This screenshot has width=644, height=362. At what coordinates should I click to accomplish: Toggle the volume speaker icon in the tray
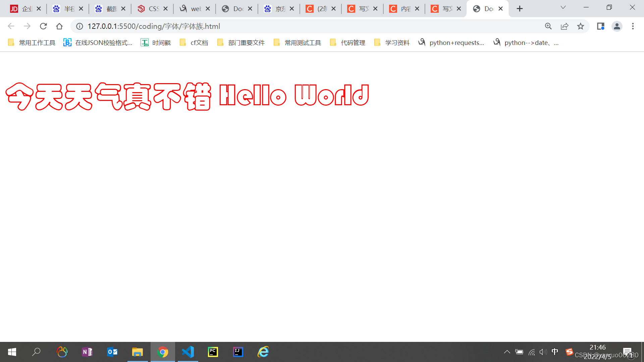(543, 352)
